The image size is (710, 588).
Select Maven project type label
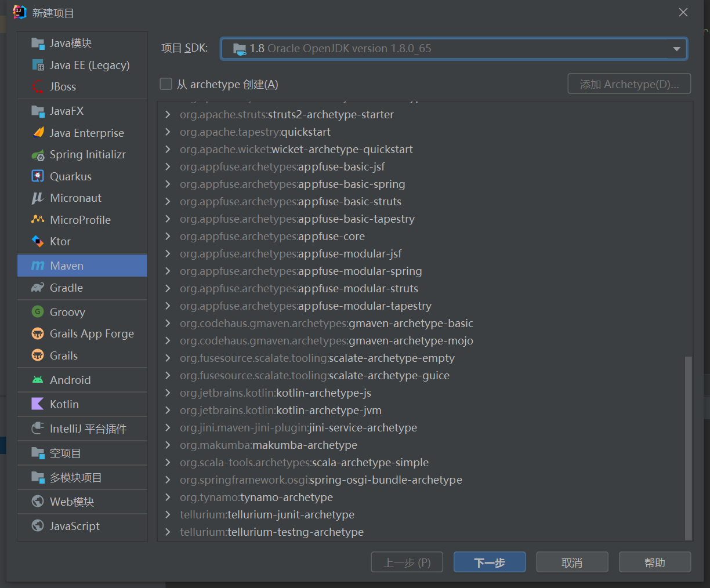coord(67,266)
